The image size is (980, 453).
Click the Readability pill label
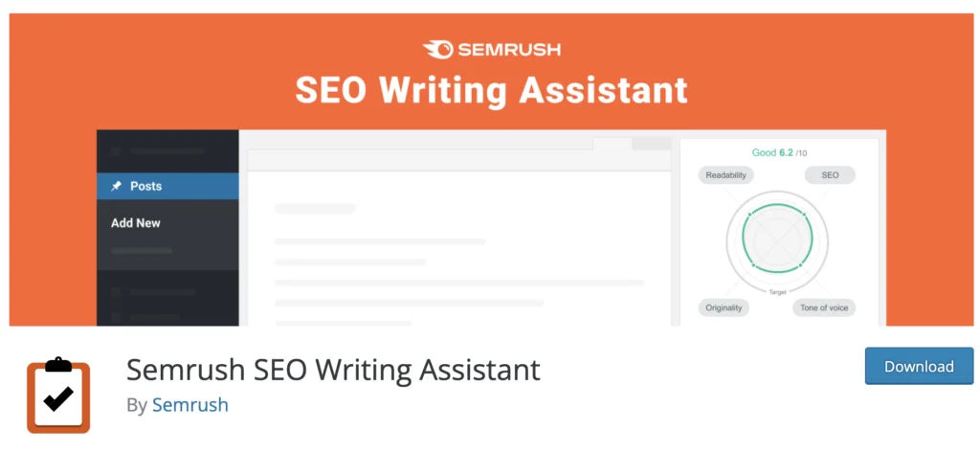tap(726, 175)
